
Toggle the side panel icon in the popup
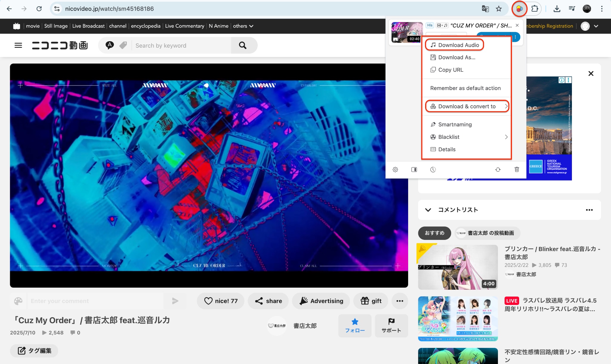414,169
